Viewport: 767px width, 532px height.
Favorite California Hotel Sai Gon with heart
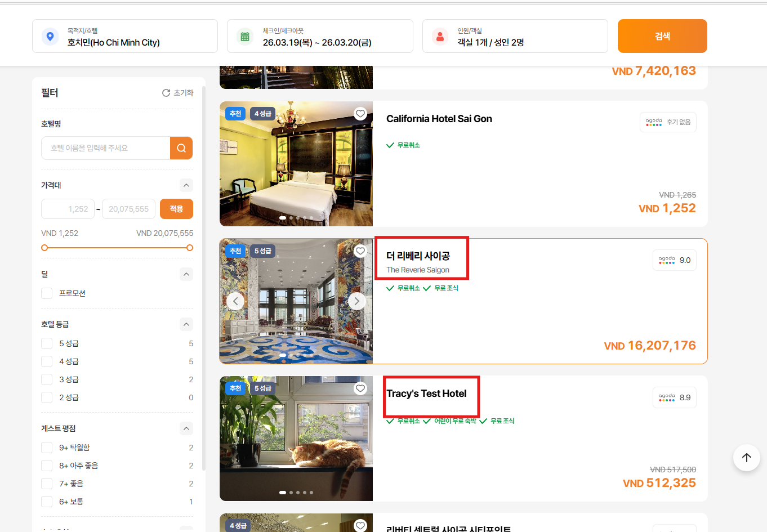tap(360, 114)
